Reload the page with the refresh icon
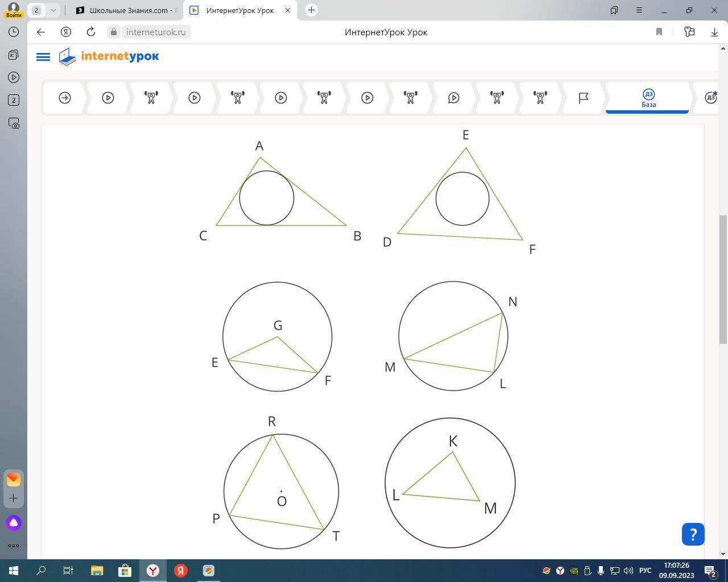The width and height of the screenshot is (728, 582). pyautogui.click(x=91, y=32)
